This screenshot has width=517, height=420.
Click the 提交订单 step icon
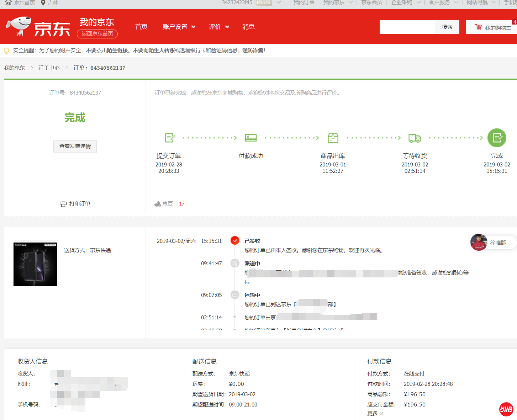click(x=170, y=138)
